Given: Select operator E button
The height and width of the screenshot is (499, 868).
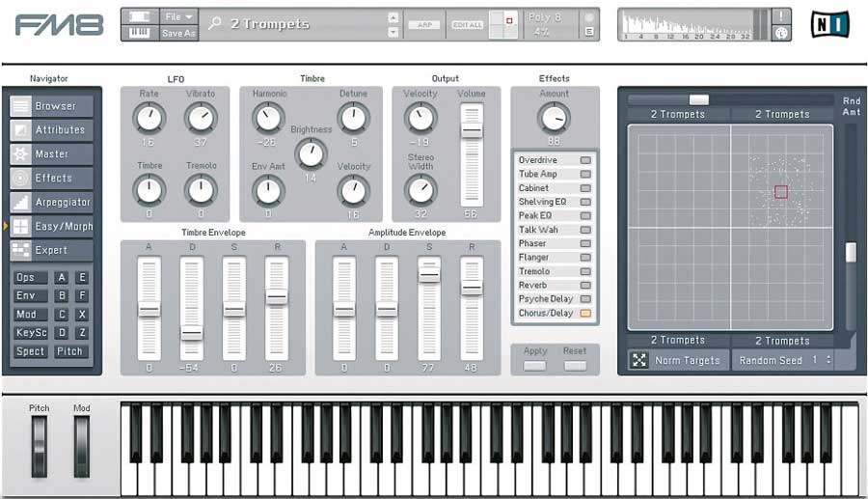Looking at the screenshot, I should pos(82,277).
